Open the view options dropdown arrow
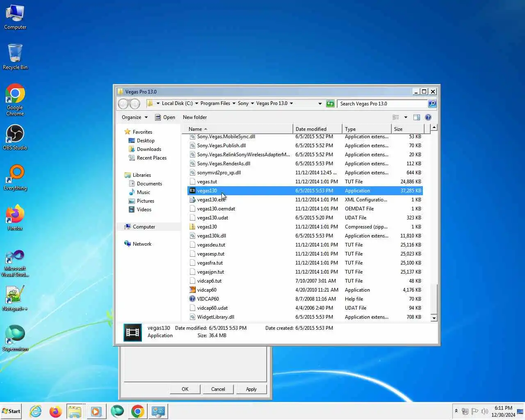This screenshot has width=525, height=420. tap(406, 117)
